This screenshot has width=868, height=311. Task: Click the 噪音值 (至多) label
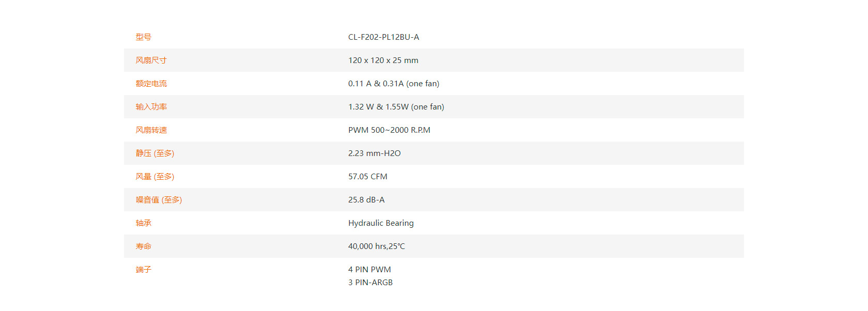coord(159,200)
